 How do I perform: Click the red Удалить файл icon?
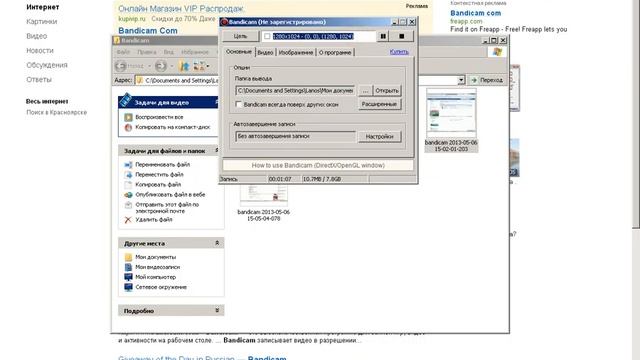point(128,220)
